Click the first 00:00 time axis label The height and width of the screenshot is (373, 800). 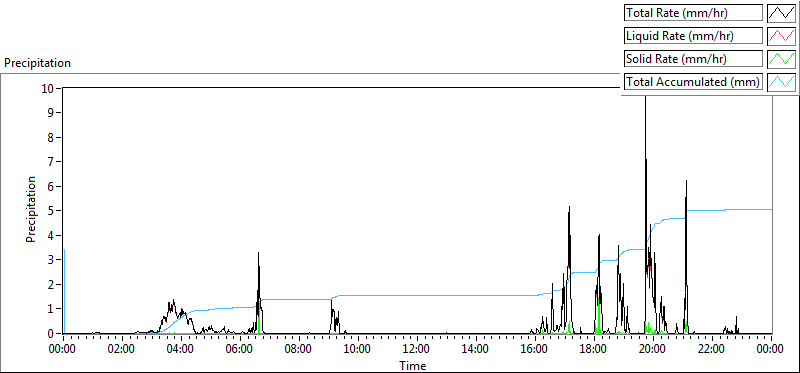tap(63, 350)
